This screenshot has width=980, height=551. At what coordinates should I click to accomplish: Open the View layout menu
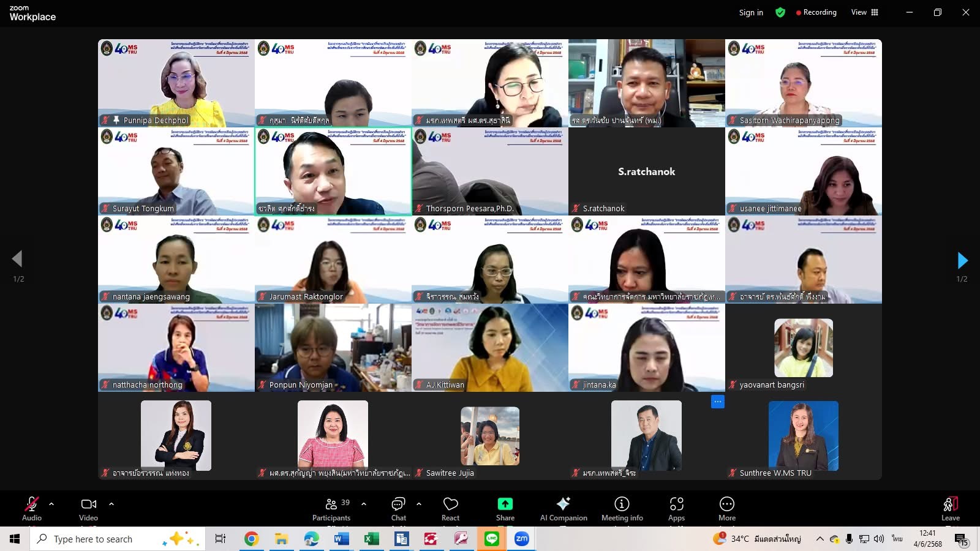[x=864, y=12]
